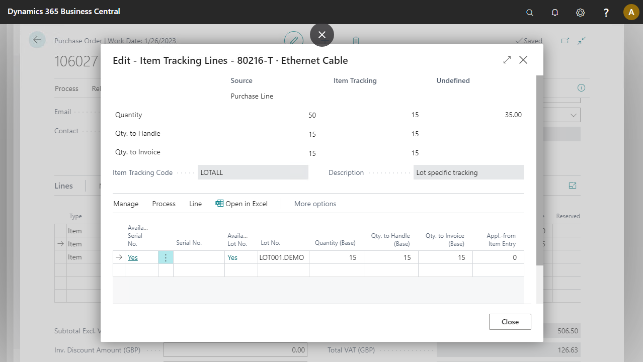Show More options
This screenshot has width=644, height=362.
[x=315, y=204]
